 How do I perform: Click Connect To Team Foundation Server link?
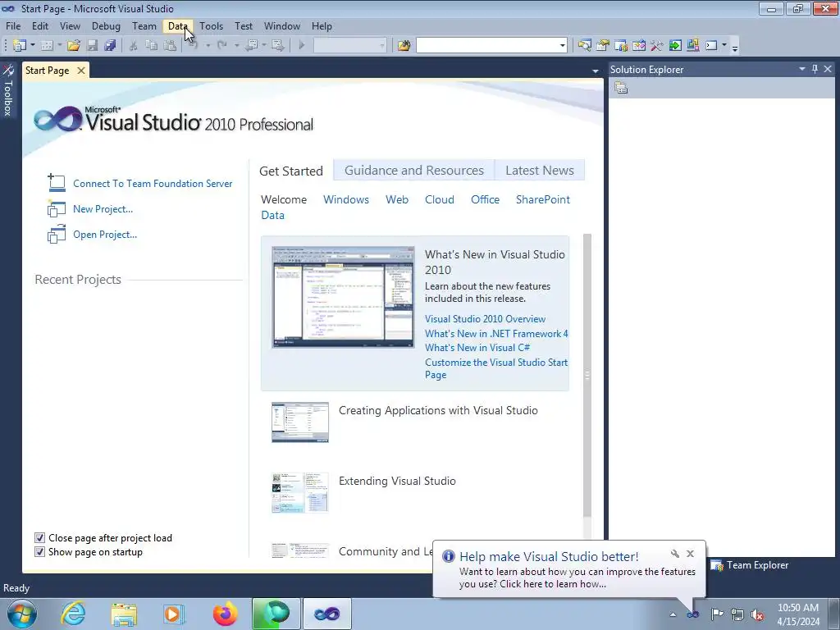(x=153, y=183)
